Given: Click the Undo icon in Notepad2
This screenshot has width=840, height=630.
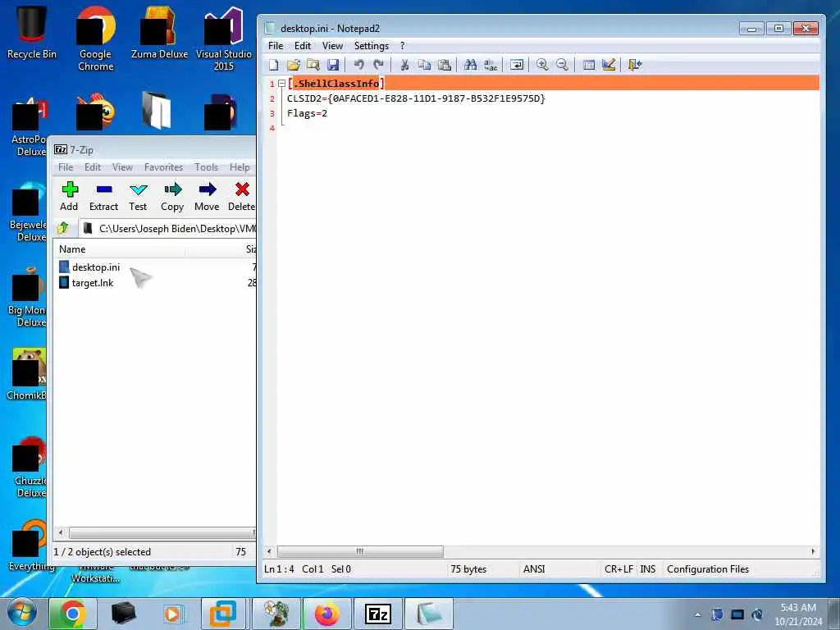Looking at the screenshot, I should click(359, 66).
